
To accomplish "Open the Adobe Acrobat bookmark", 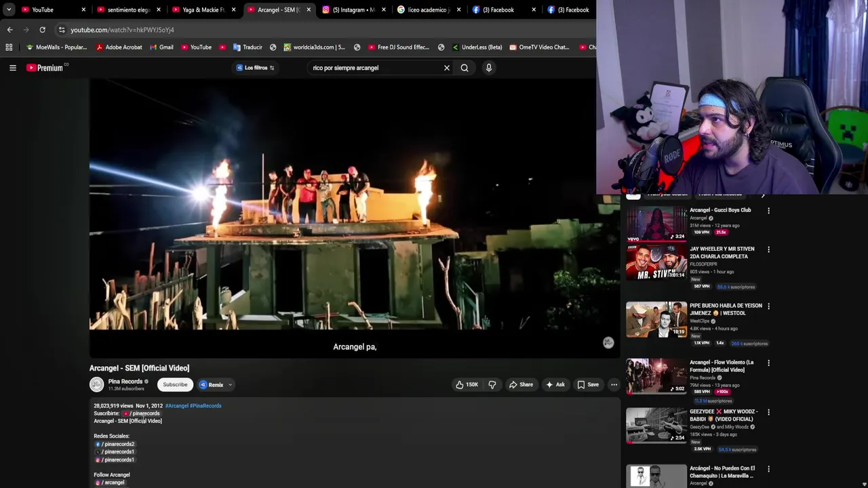I will point(119,47).
